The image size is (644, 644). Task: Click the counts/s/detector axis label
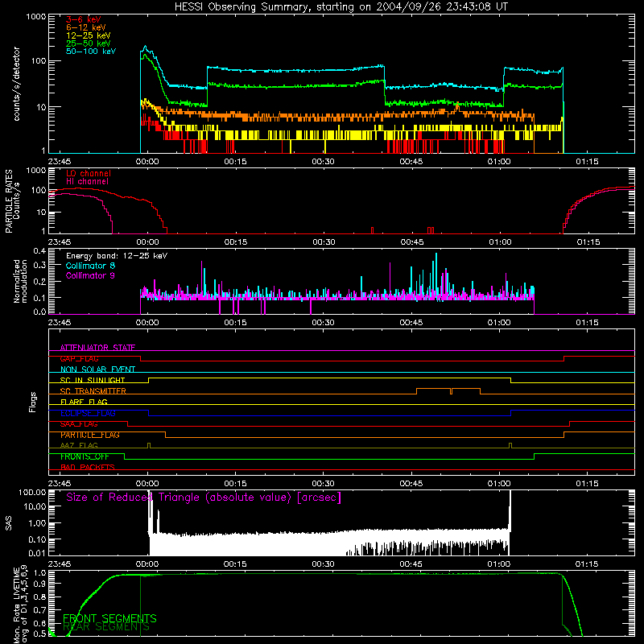point(17,84)
